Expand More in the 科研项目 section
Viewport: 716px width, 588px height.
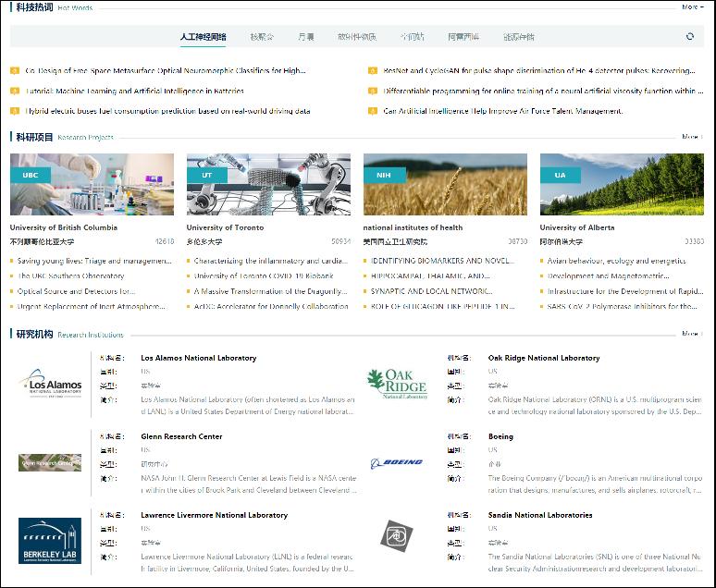(691, 137)
